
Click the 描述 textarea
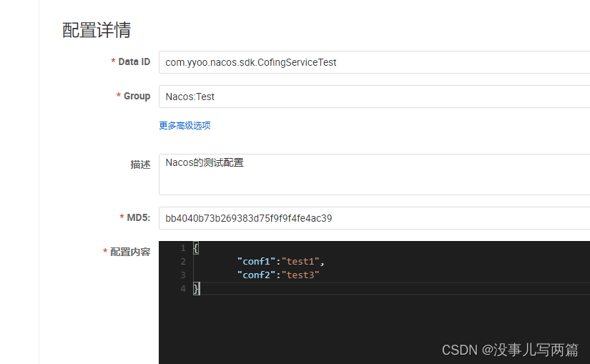click(x=375, y=174)
